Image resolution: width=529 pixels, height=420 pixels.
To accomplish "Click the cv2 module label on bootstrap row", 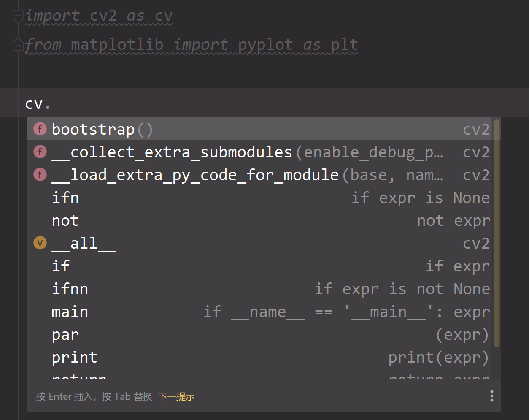I will (x=476, y=129).
